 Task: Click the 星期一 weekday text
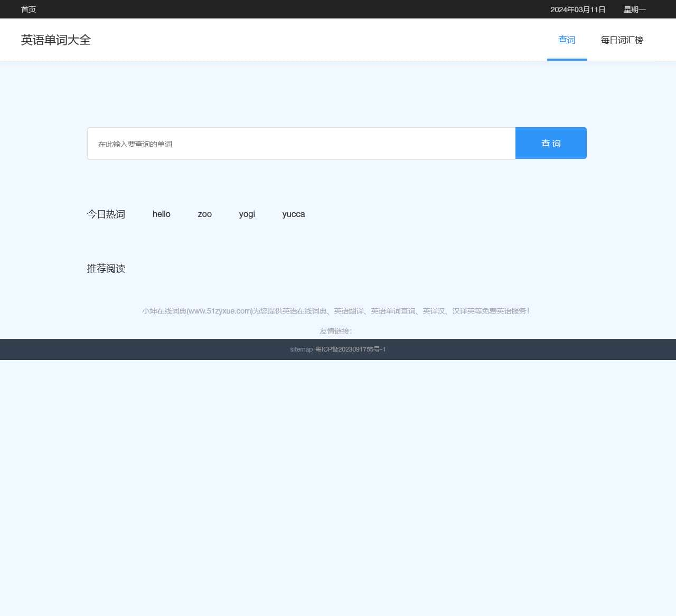635,10
